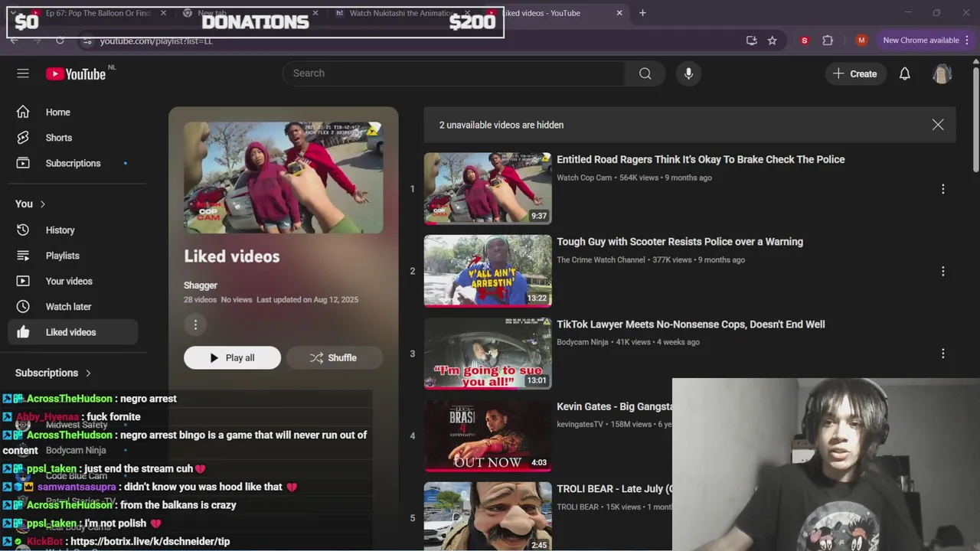
Task: Open History in sidebar
Action: coord(73,230)
